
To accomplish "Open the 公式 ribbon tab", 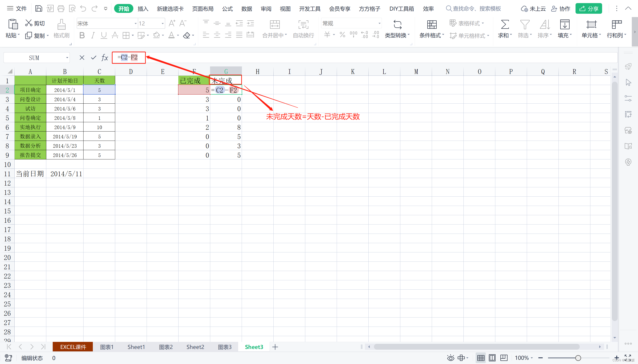I will click(x=227, y=9).
